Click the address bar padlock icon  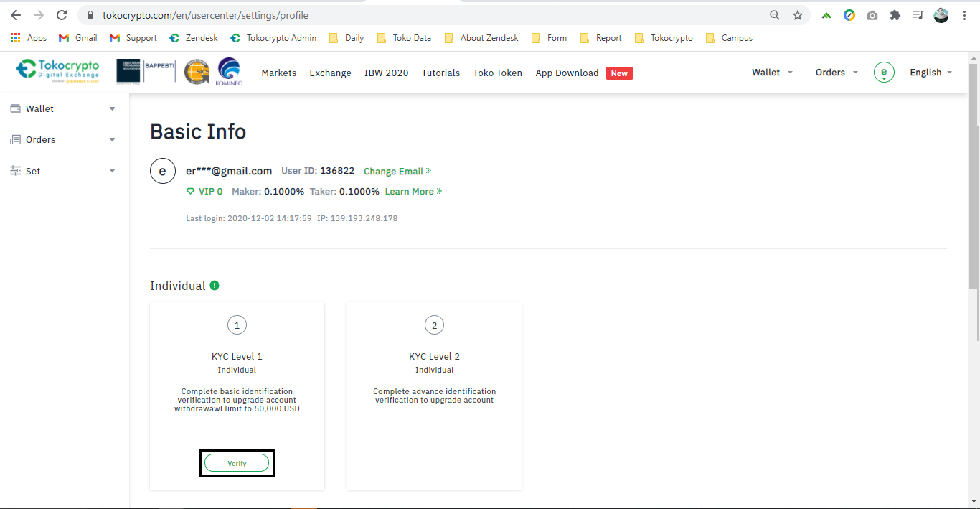pyautogui.click(x=90, y=15)
